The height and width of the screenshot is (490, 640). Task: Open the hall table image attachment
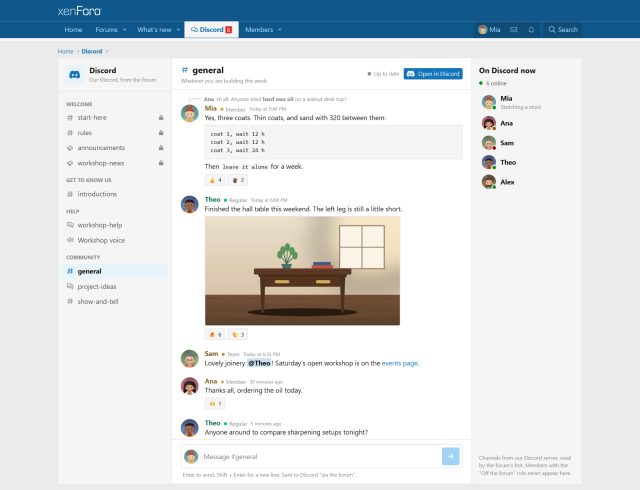coord(302,271)
